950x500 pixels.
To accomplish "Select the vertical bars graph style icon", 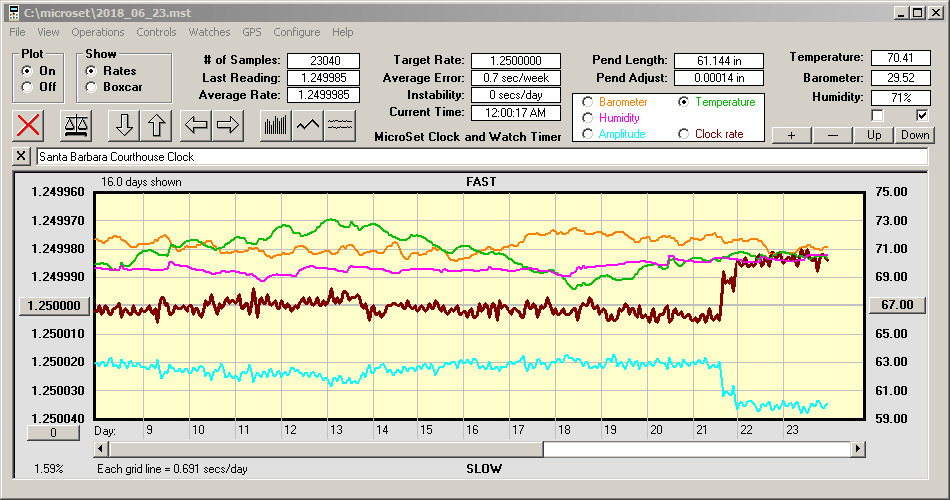I will [276, 125].
